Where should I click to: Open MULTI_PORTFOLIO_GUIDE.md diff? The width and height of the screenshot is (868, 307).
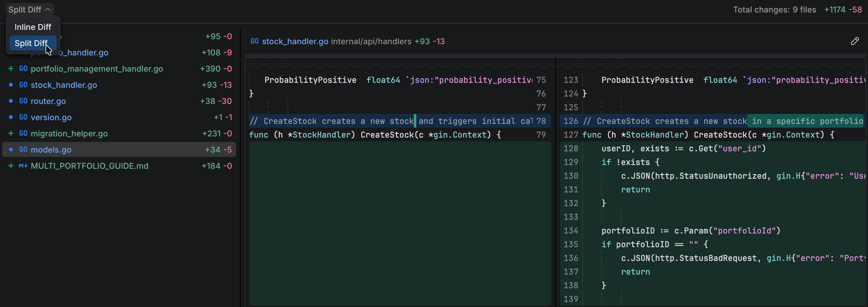coord(89,166)
